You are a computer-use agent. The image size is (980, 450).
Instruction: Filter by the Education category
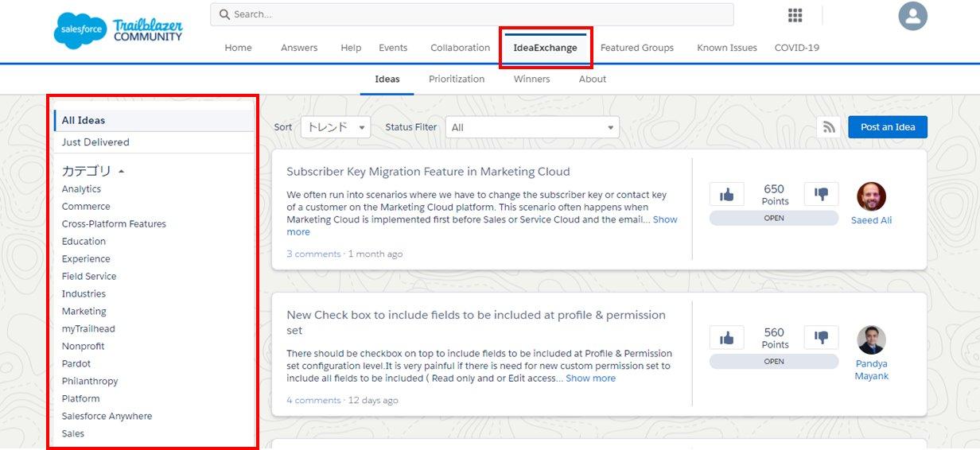pos(84,242)
